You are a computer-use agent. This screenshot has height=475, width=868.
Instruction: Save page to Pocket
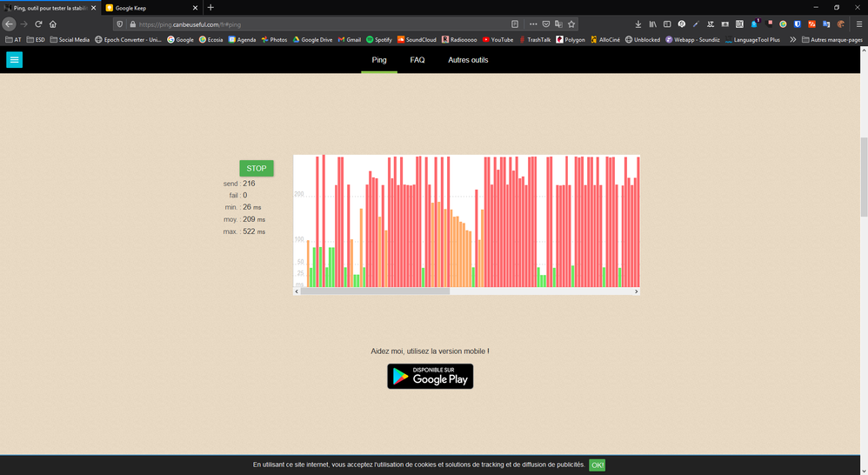click(x=545, y=24)
